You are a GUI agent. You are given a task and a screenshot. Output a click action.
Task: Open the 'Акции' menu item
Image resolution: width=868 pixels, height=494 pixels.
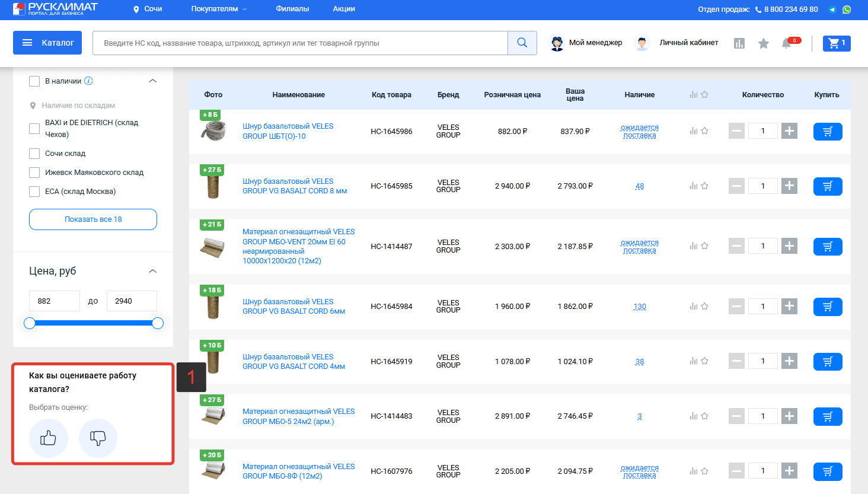pyautogui.click(x=344, y=9)
